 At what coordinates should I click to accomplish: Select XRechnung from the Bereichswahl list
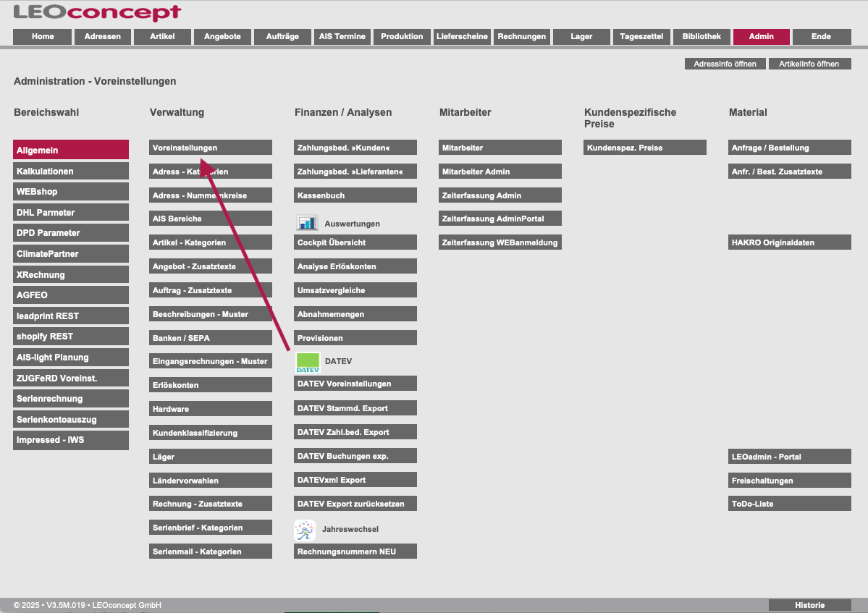pos(71,275)
